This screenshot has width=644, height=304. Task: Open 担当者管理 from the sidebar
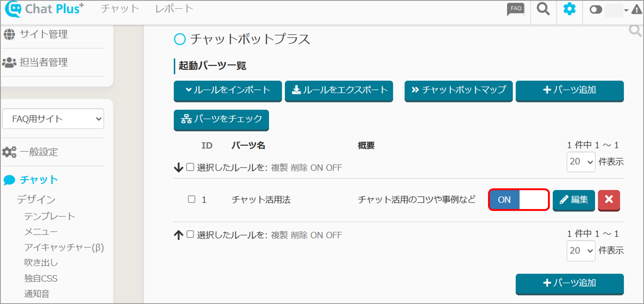(44, 62)
